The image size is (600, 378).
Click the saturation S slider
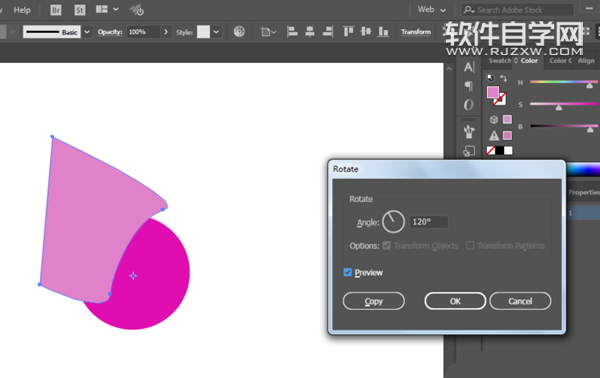click(x=563, y=104)
